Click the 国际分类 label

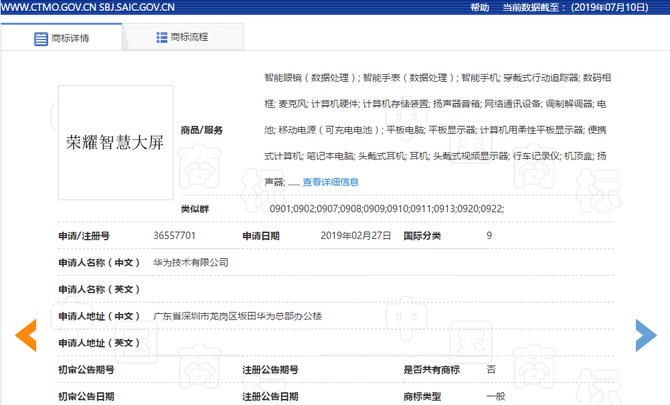point(422,236)
